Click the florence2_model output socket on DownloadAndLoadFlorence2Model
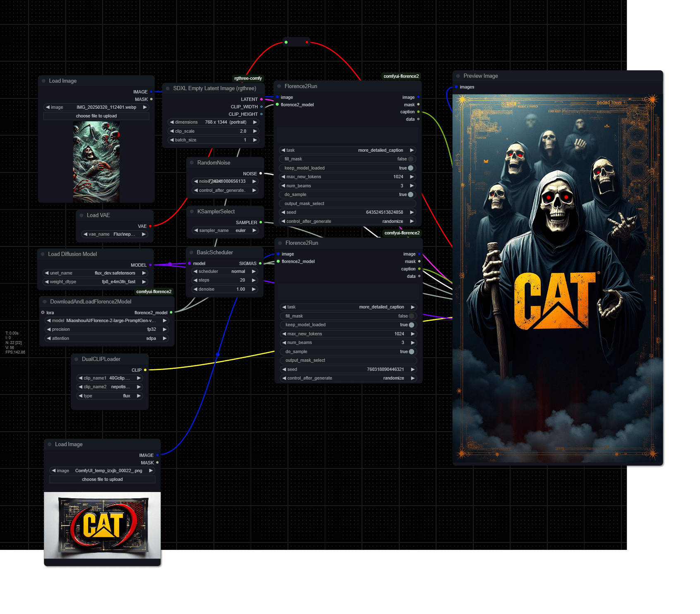Viewport: 700px width, 614px height. pyautogui.click(x=171, y=313)
